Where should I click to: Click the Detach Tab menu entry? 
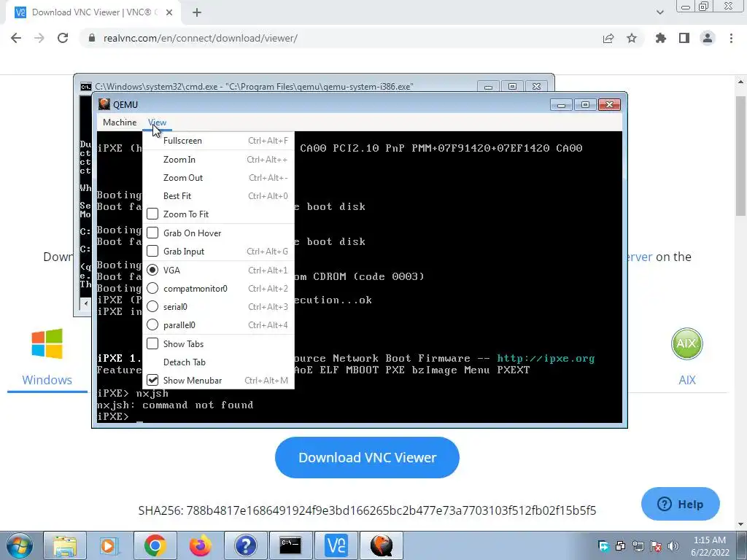click(x=219, y=362)
